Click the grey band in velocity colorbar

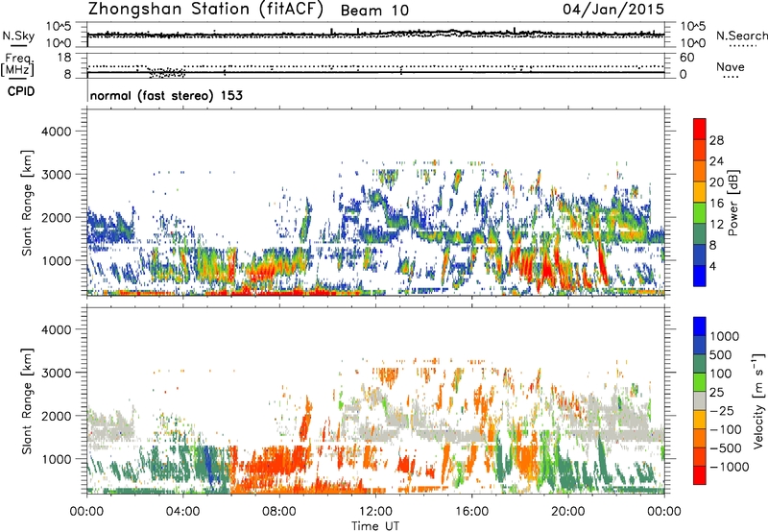coord(700,400)
